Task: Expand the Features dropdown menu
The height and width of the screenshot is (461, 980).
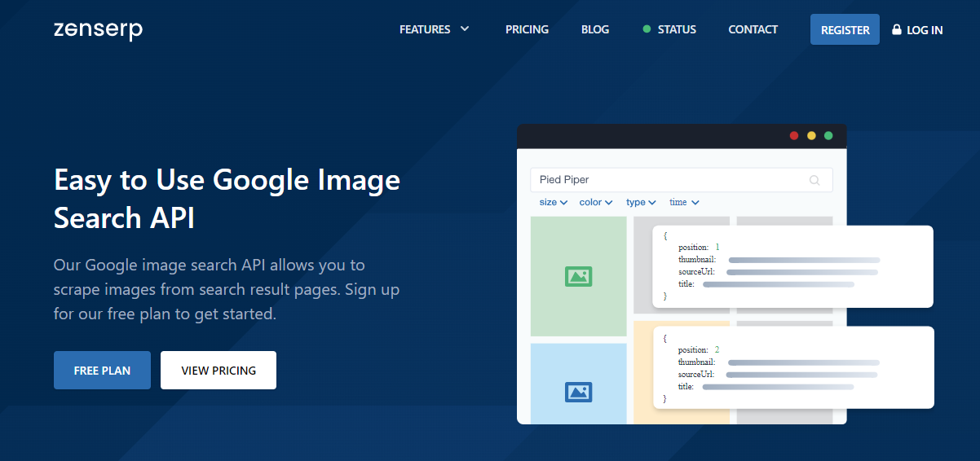Action: point(435,29)
